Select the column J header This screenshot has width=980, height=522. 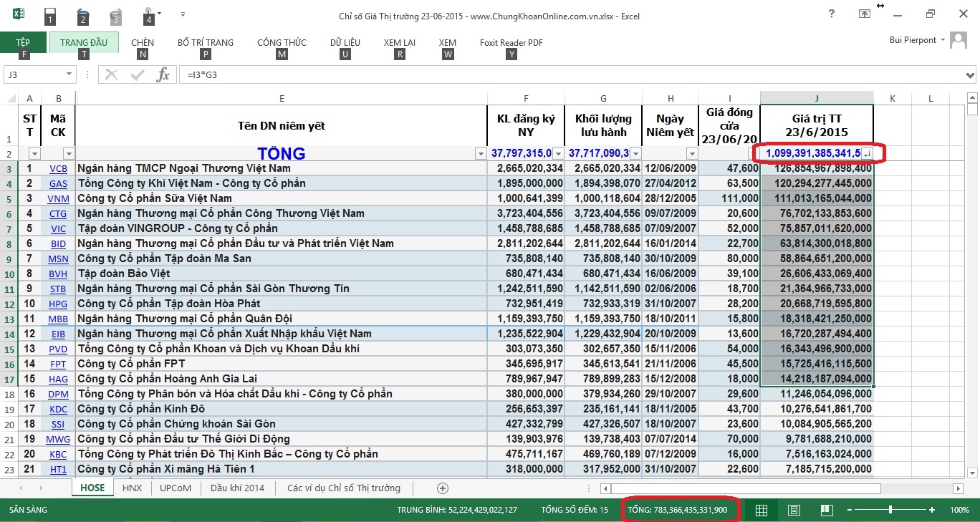click(x=817, y=98)
